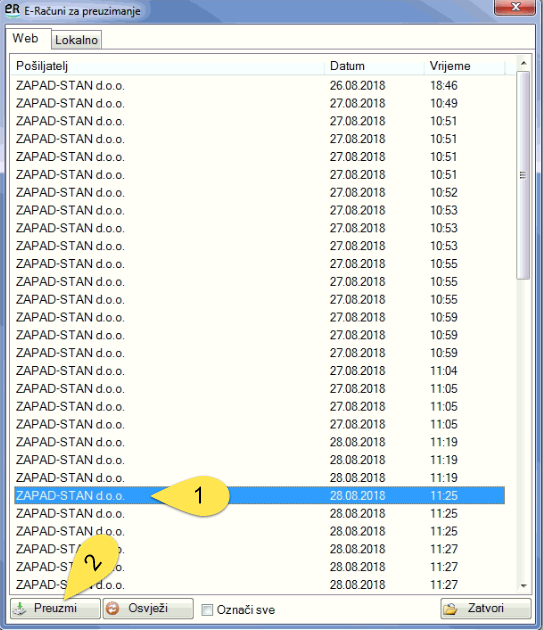The width and height of the screenshot is (543, 630).
Task: Enable the Označi sve checkbox
Action: pyautogui.click(x=207, y=610)
